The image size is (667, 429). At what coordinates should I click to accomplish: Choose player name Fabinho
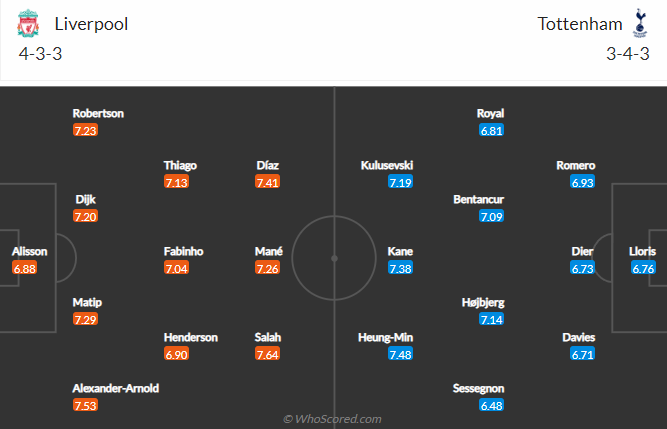tap(183, 251)
